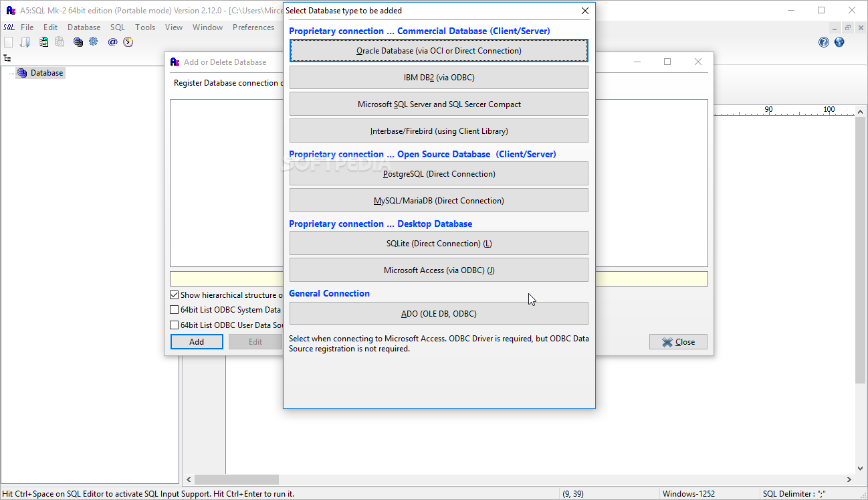The width and height of the screenshot is (868, 500).
Task: Close the inner MDI child window
Action: [x=860, y=27]
